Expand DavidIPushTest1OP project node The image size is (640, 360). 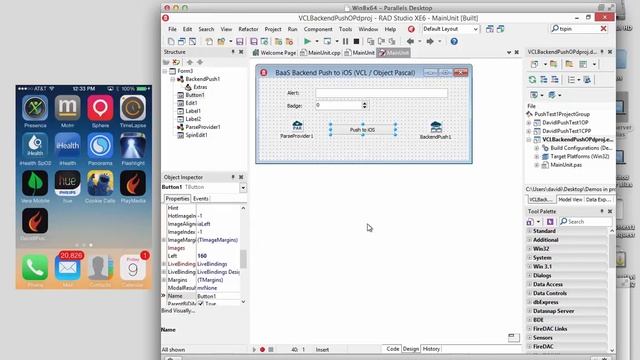[x=529, y=122]
